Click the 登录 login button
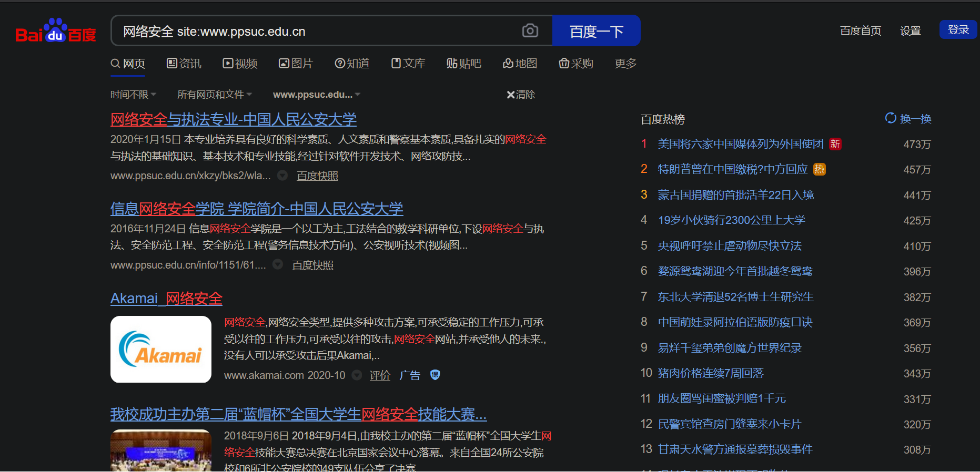980x472 pixels. pos(958,30)
